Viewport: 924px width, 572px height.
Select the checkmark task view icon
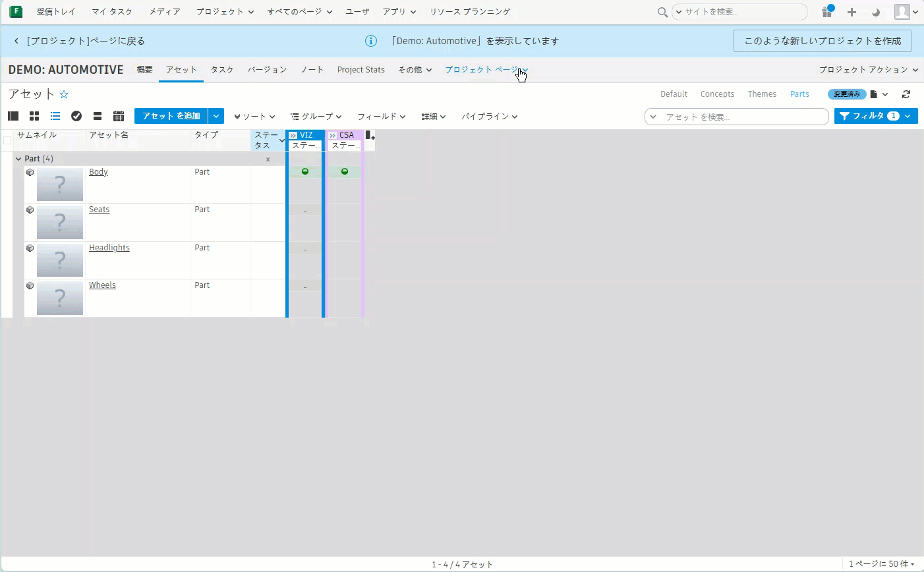[x=76, y=116]
